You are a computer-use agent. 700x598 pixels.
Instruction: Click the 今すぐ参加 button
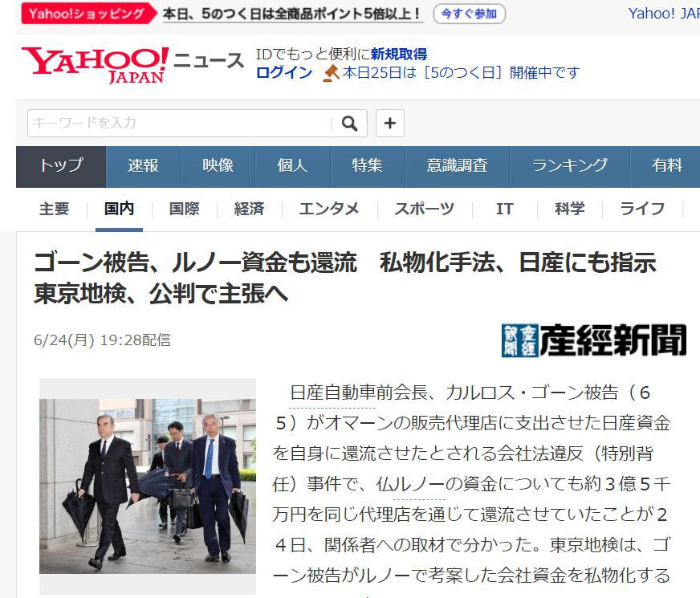tap(469, 14)
